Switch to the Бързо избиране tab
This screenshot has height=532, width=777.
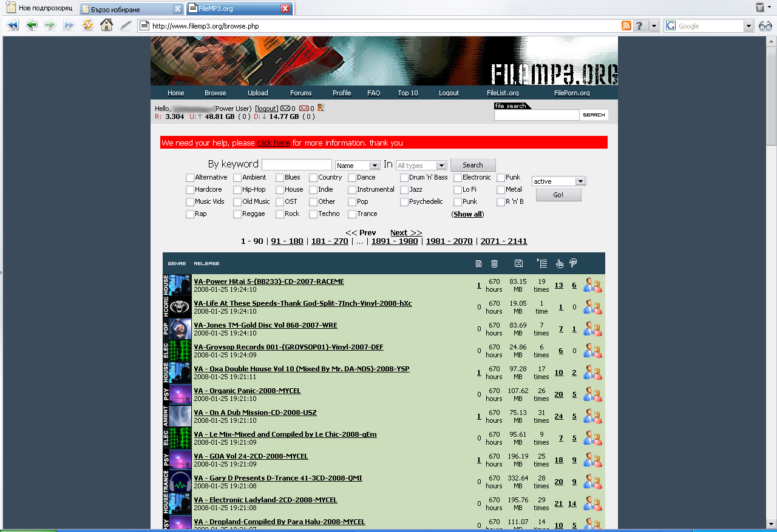(x=131, y=9)
